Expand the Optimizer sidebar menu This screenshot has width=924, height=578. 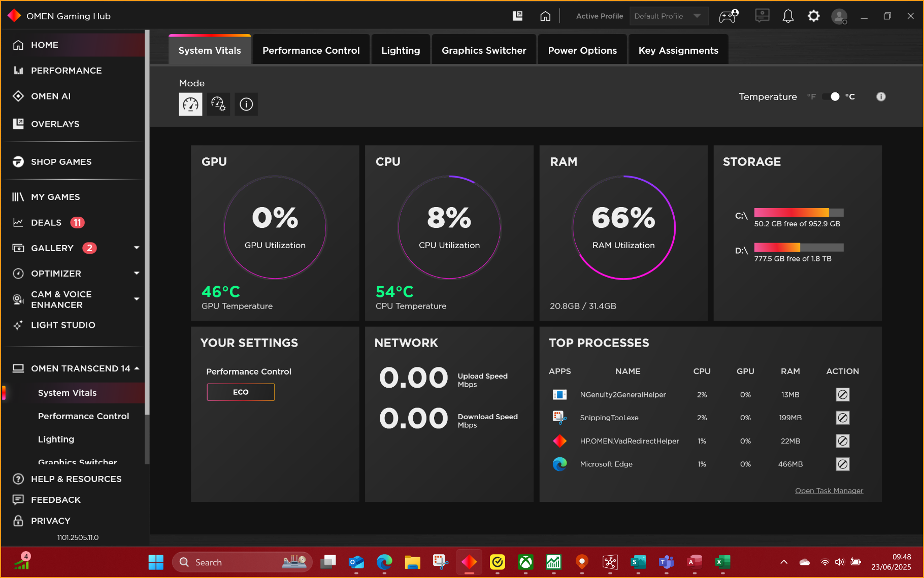pyautogui.click(x=136, y=273)
